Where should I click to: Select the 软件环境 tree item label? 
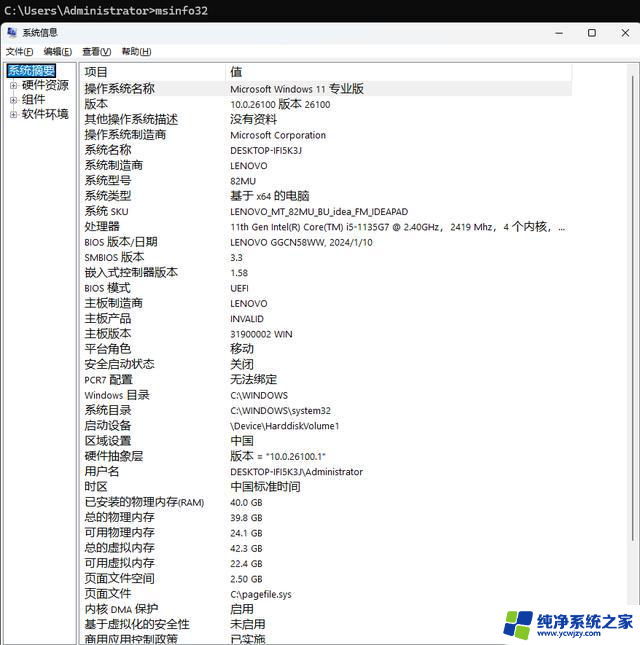(45, 114)
